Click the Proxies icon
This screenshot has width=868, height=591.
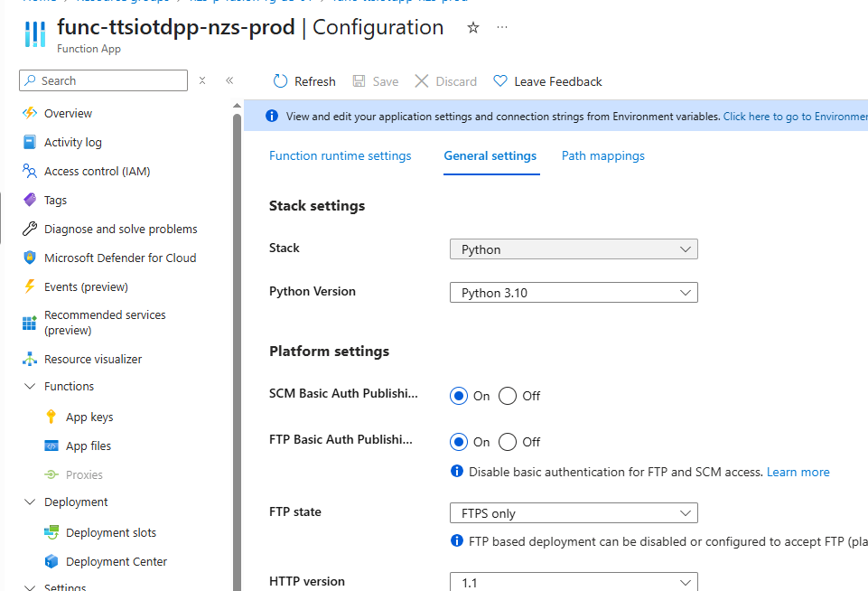(x=51, y=474)
